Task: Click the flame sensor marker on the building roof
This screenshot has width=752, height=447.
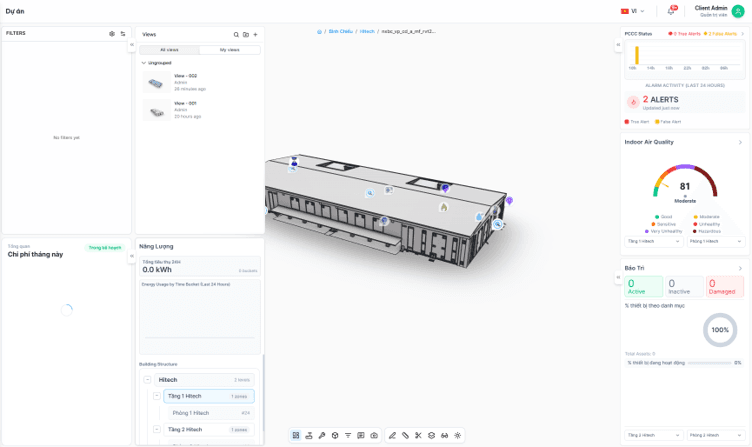Action: (x=444, y=207)
